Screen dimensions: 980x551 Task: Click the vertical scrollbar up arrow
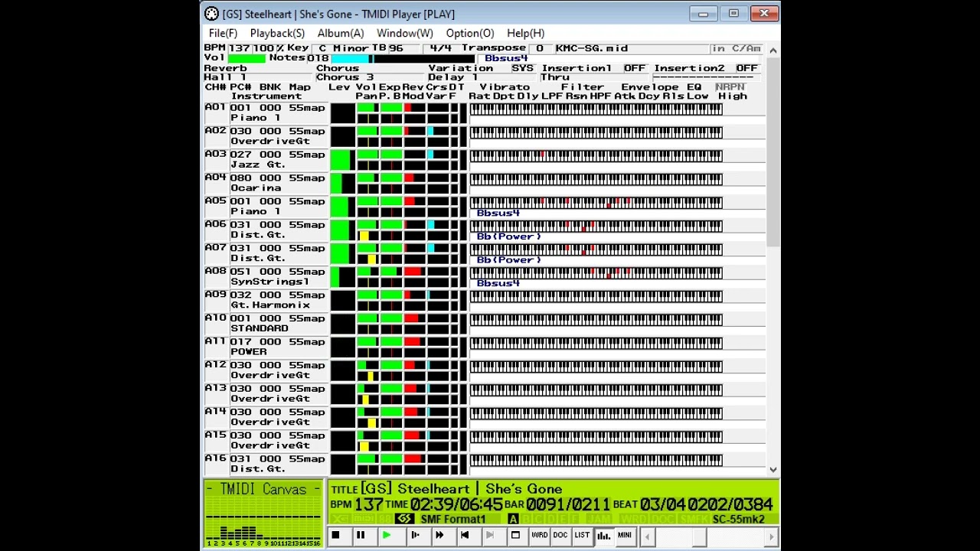pyautogui.click(x=773, y=51)
